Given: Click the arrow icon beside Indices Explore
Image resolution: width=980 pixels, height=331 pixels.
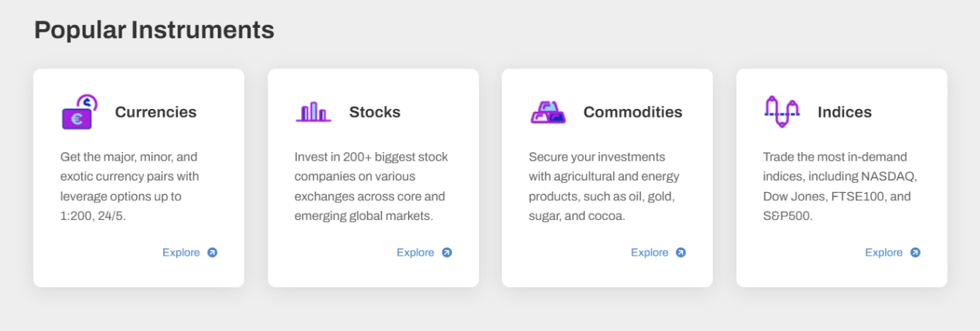Looking at the screenshot, I should (x=915, y=253).
